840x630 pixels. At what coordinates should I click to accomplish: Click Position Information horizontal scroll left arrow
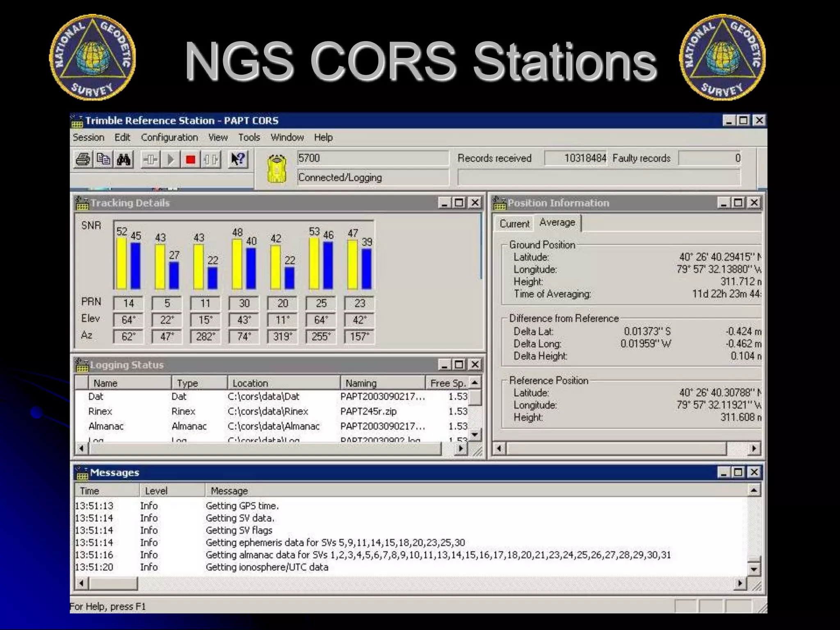(499, 448)
